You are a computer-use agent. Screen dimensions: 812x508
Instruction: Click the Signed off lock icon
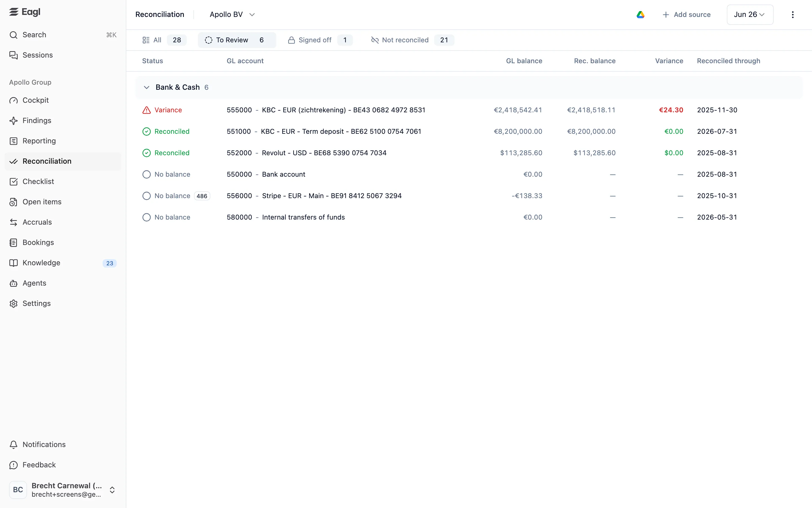click(x=292, y=40)
